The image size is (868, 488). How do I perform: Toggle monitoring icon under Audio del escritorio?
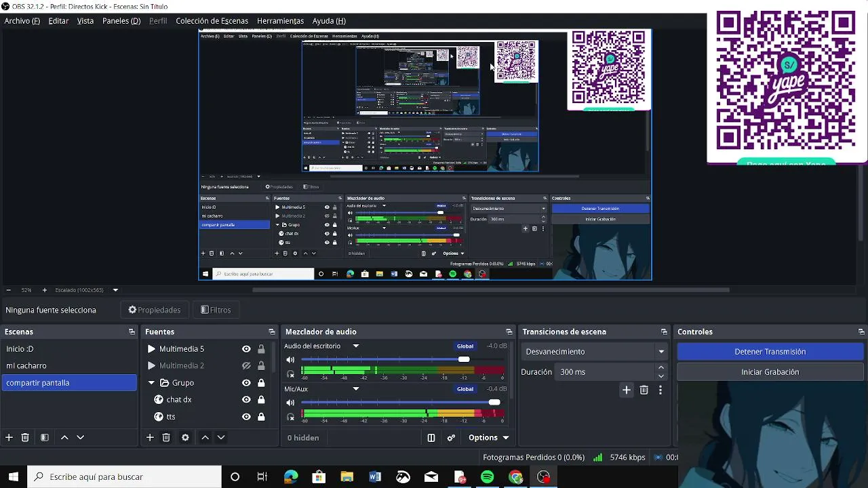click(x=291, y=373)
